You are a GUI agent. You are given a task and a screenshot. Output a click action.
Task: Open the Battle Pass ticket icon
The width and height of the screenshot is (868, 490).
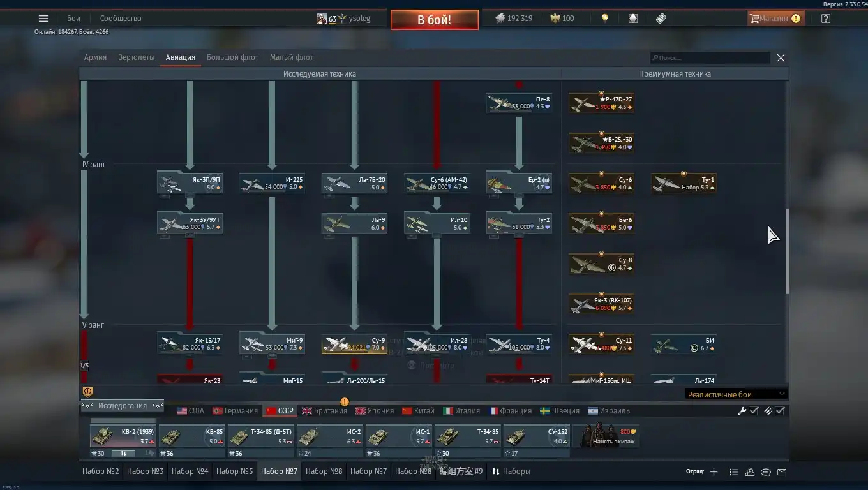pos(661,19)
